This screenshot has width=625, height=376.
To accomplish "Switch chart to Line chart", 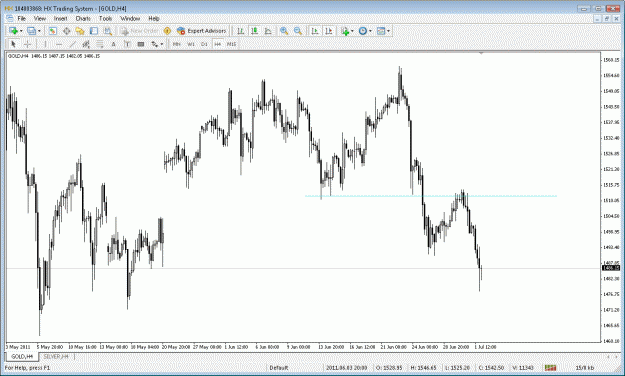I will (x=268, y=31).
